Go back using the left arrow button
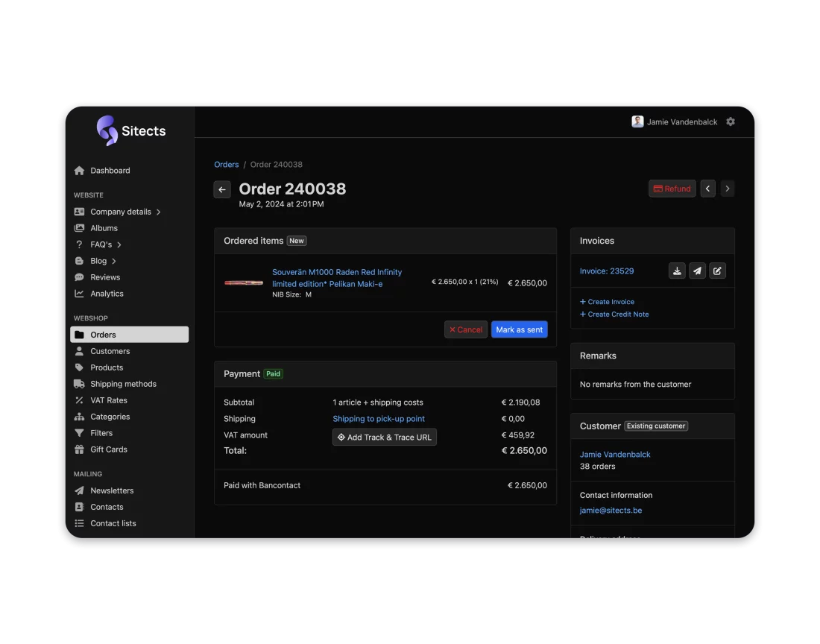The height and width of the screenshot is (644, 820). tap(222, 189)
